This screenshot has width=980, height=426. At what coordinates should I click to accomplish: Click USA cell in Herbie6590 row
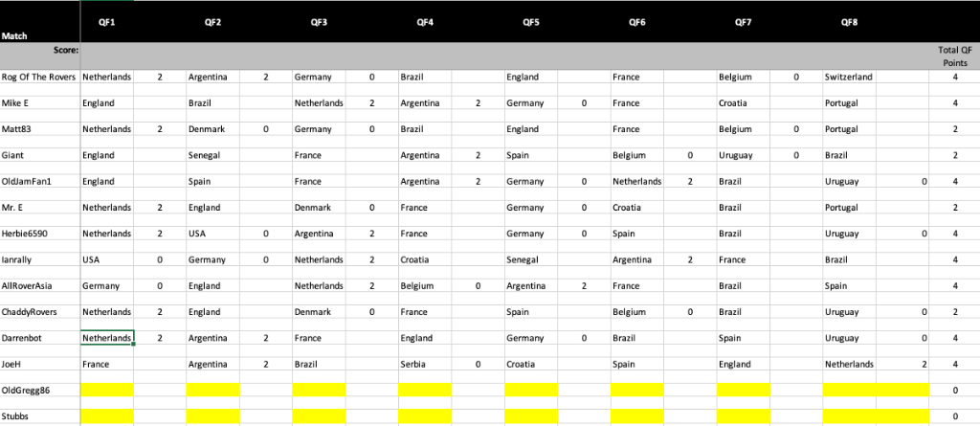click(x=212, y=234)
